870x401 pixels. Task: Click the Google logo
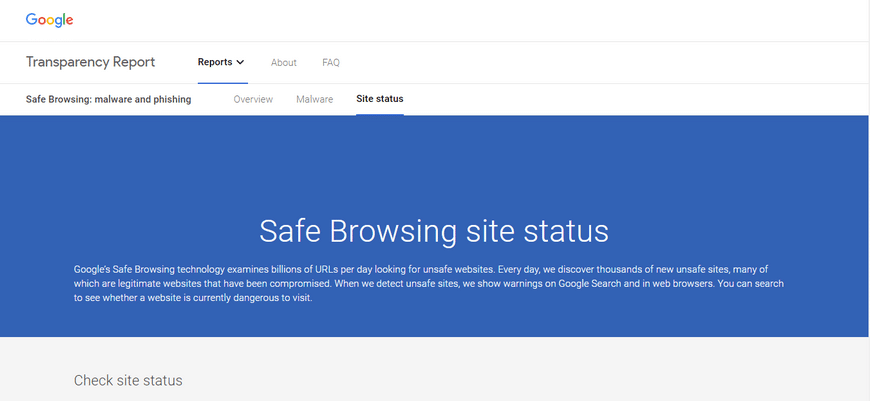click(x=49, y=21)
